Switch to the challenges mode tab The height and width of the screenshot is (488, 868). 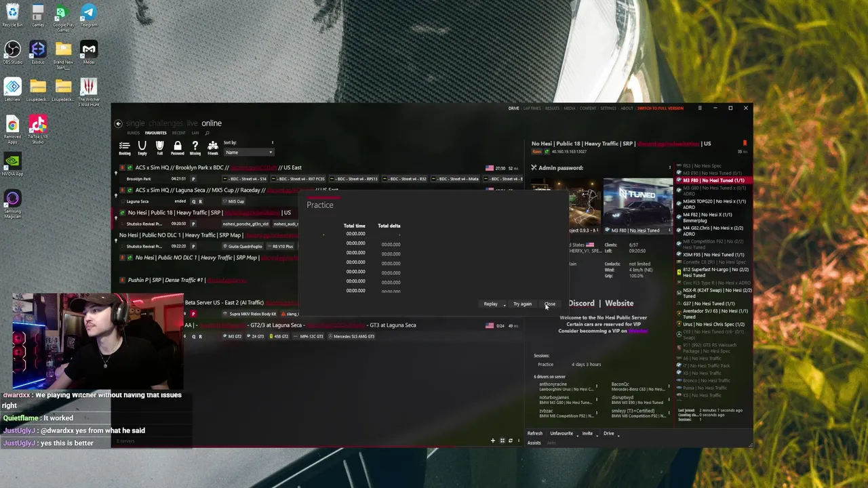click(166, 123)
